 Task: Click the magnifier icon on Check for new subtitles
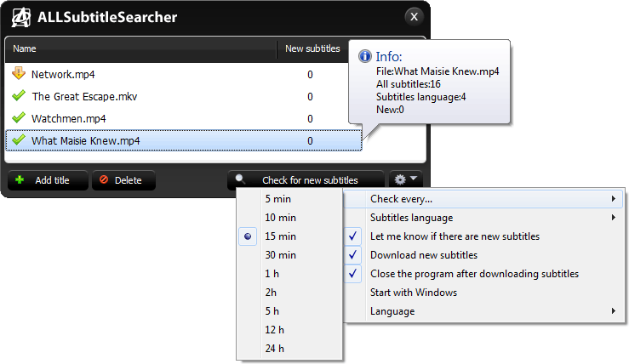pyautogui.click(x=240, y=179)
